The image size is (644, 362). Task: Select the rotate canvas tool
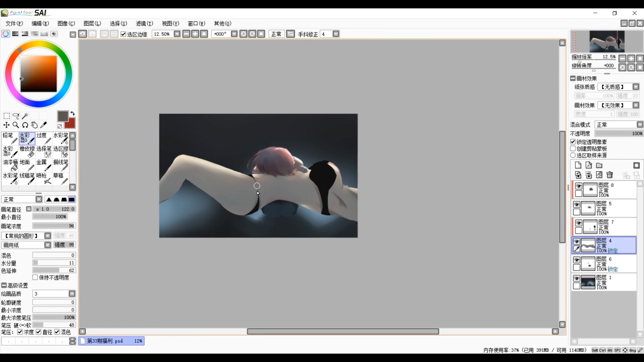pyautogui.click(x=25, y=125)
